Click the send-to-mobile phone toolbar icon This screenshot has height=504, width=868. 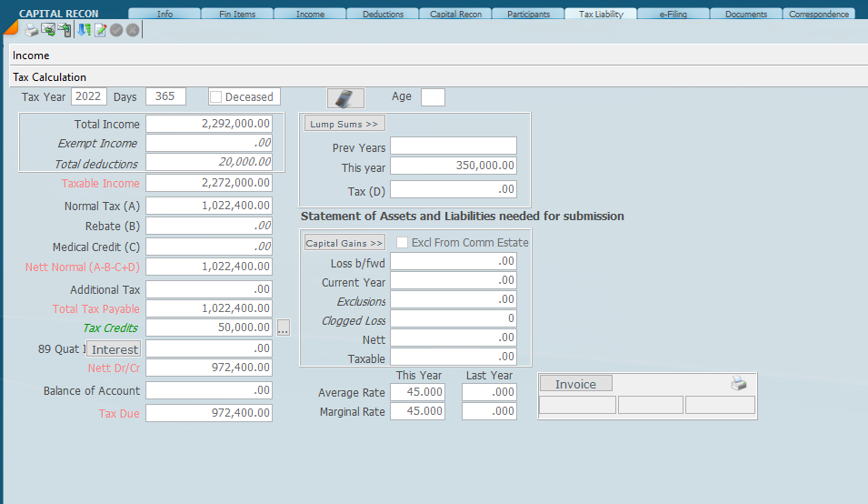[x=65, y=30]
